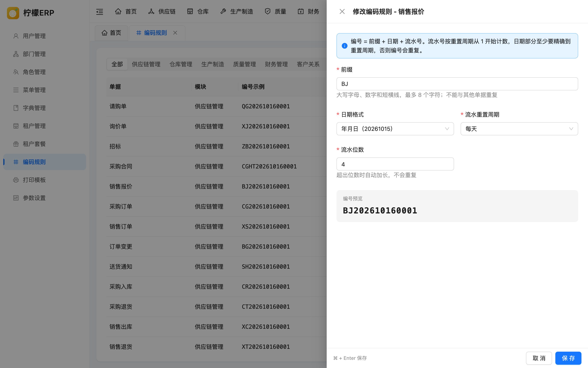Select the 财务管理 filter tab
Screen dimensions: 588x368
pos(276,64)
